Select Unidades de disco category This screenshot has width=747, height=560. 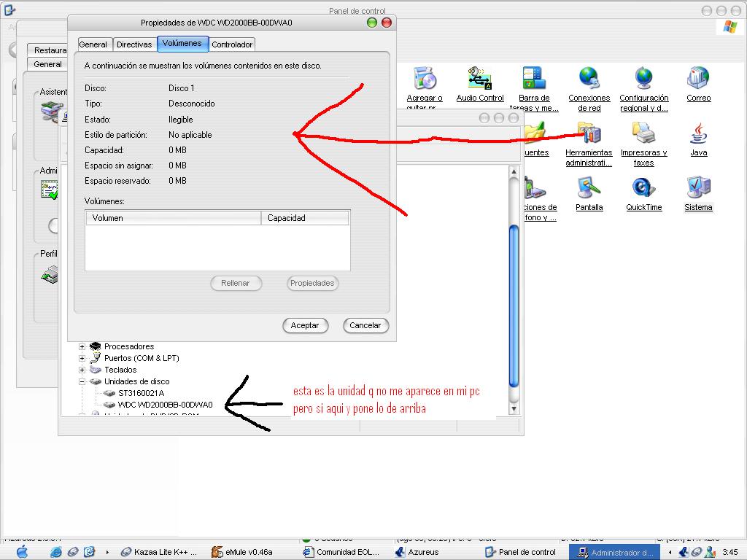pos(136,381)
